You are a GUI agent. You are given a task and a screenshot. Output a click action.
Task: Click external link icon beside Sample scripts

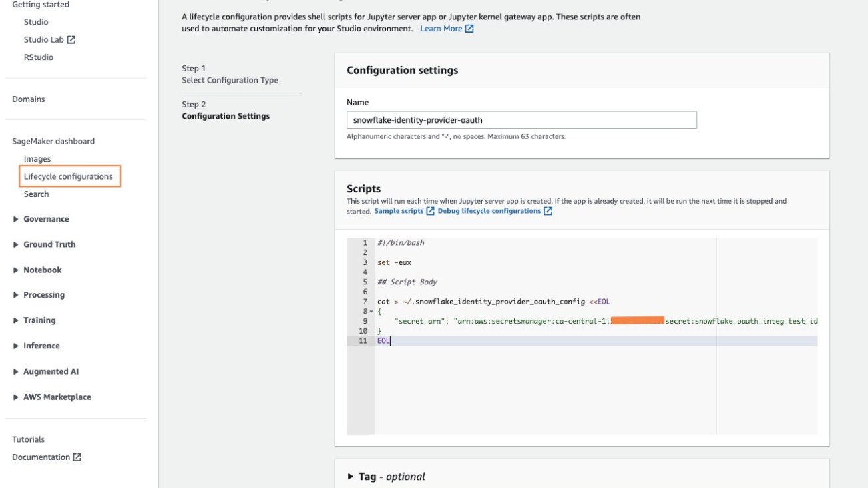pyautogui.click(x=431, y=211)
